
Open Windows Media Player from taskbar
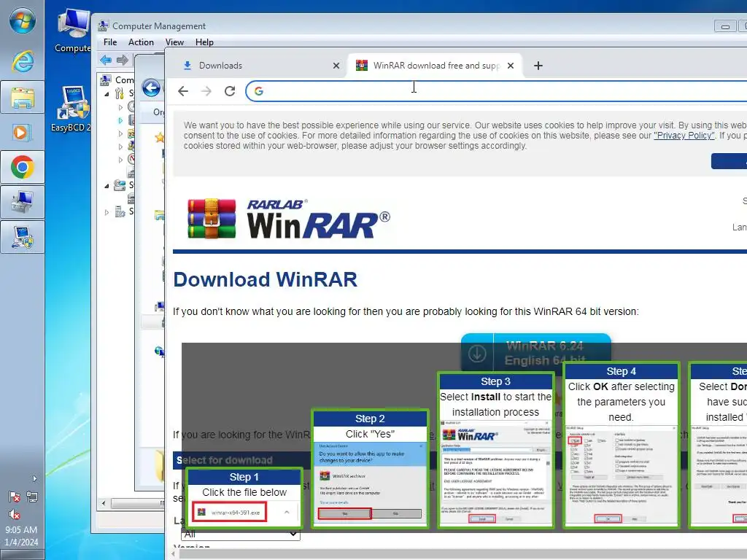pos(23,132)
